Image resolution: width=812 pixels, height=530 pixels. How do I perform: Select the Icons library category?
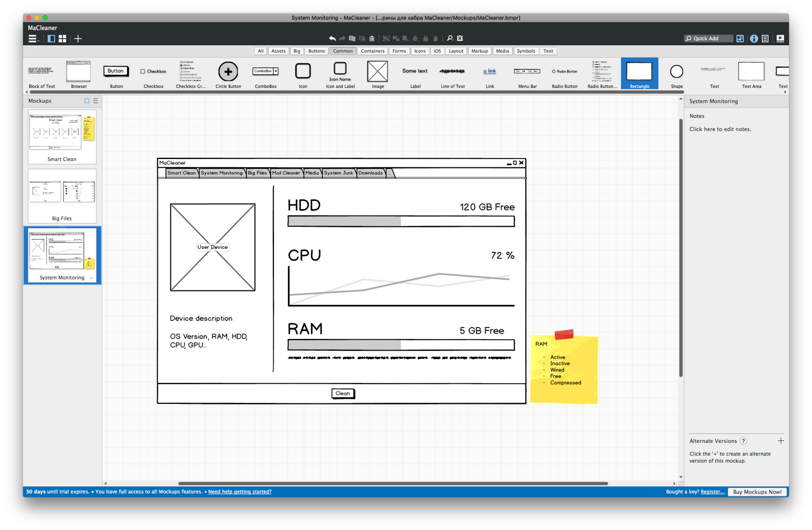coord(420,51)
